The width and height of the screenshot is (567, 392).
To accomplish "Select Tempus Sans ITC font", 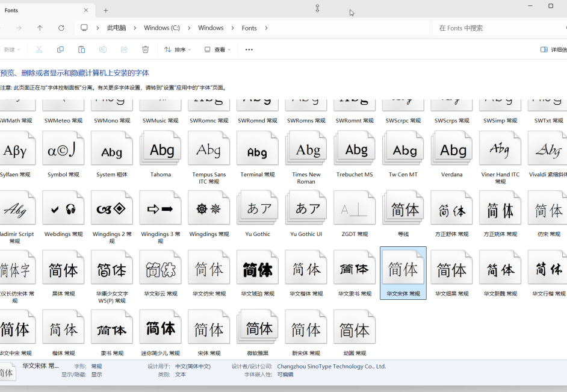I will pyautogui.click(x=209, y=158).
